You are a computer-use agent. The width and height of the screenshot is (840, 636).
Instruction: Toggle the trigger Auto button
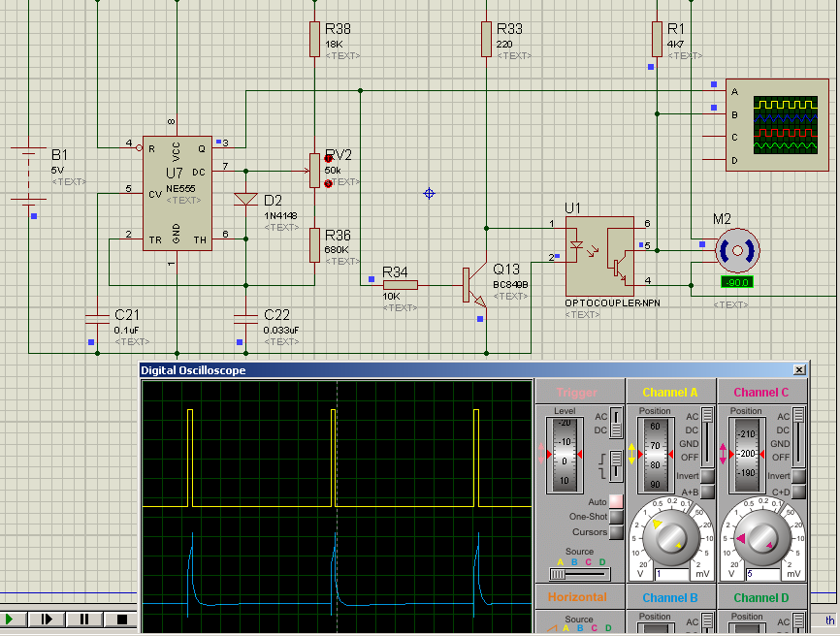pyautogui.click(x=616, y=501)
